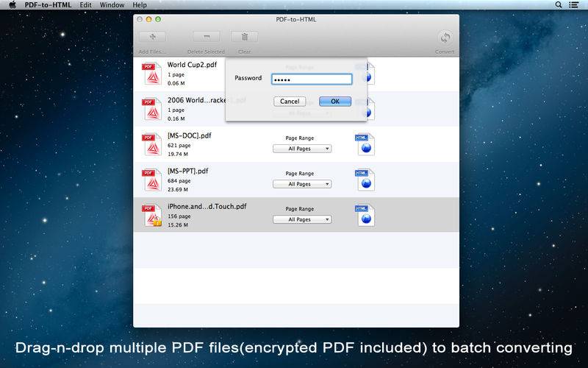Click HTML output icon for [MS-PPT].pdf
Screen dimensions: 588x368
[x=365, y=180]
